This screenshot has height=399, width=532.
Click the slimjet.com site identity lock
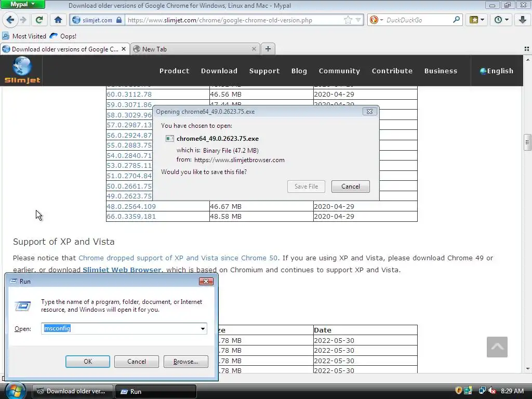(x=97, y=20)
